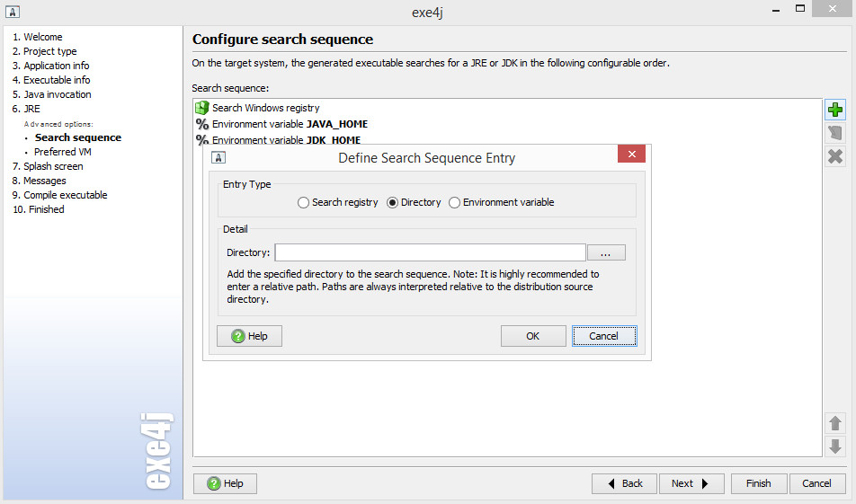This screenshot has width=856, height=504.
Task: Open step 9. Compile executable
Action: tap(59, 195)
